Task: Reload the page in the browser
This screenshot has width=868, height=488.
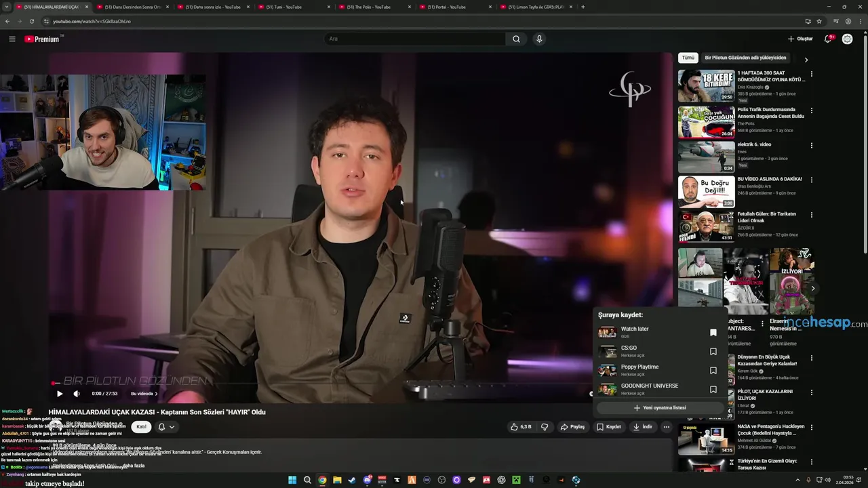Action: (x=31, y=21)
